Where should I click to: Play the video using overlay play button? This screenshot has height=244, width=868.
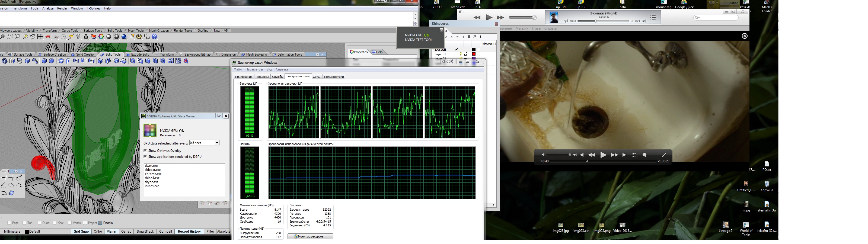[604, 155]
